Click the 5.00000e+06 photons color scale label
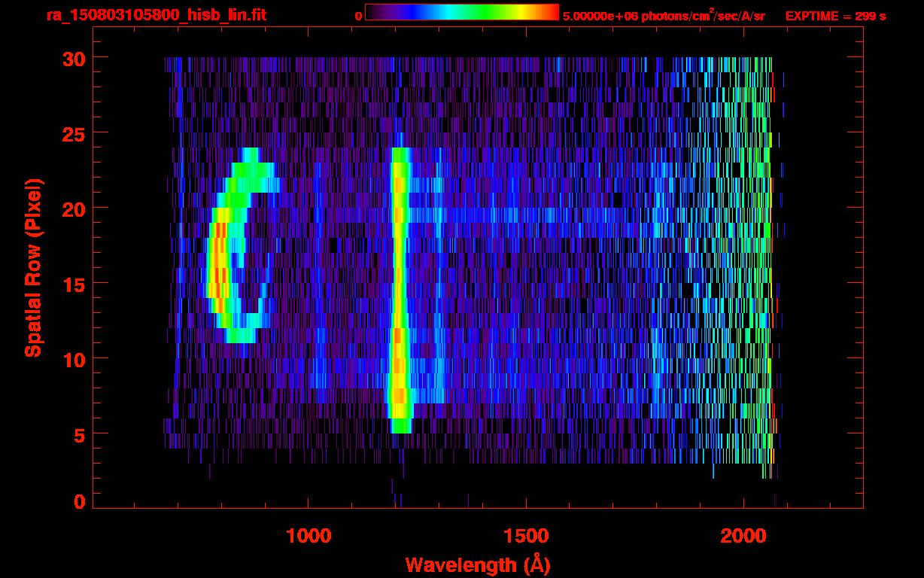 click(x=664, y=16)
